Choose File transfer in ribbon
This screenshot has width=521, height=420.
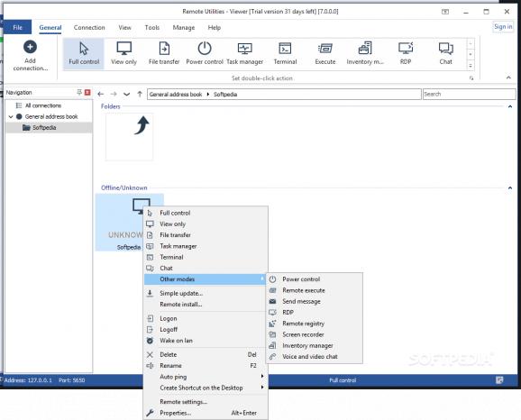tap(164, 53)
